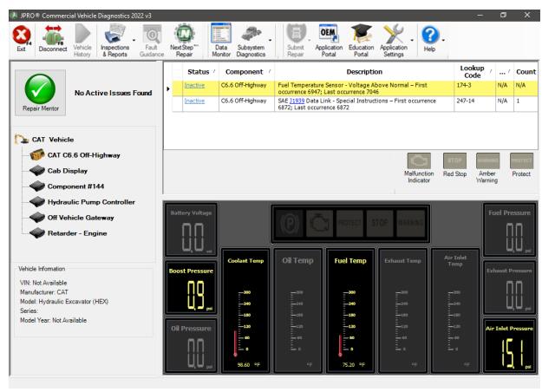Image resolution: width=542 pixels, height=392 pixels.
Task: Click the Oil Temp thermometer gauge
Action: 298,310
